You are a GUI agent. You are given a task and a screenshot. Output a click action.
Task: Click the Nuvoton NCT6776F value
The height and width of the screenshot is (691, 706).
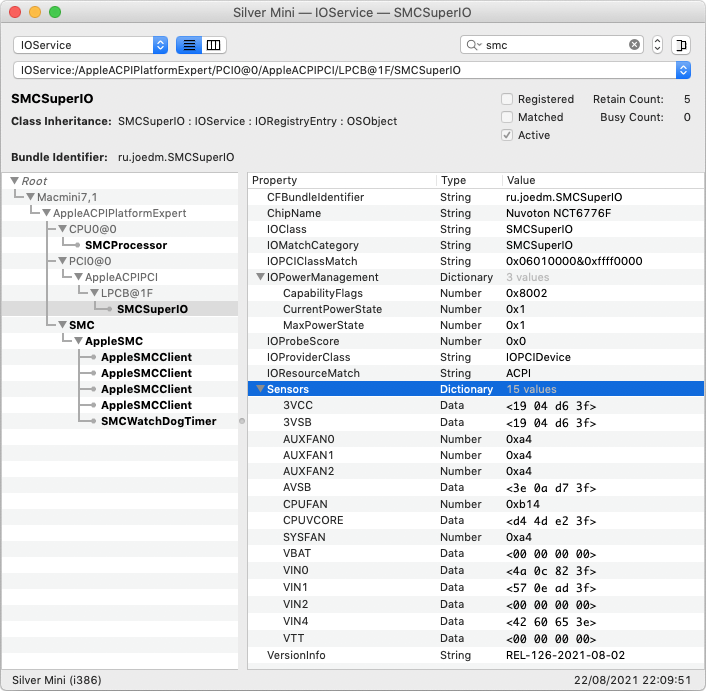[558, 213]
